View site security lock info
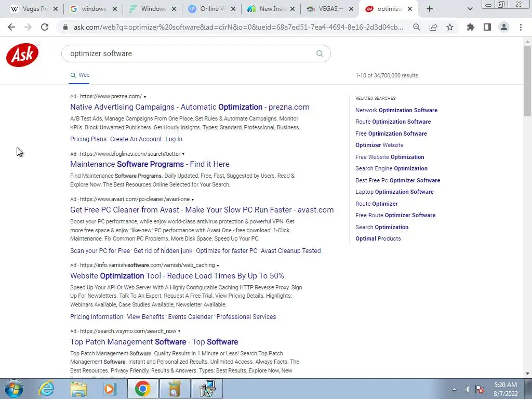This screenshot has height=399, width=532. [65, 27]
